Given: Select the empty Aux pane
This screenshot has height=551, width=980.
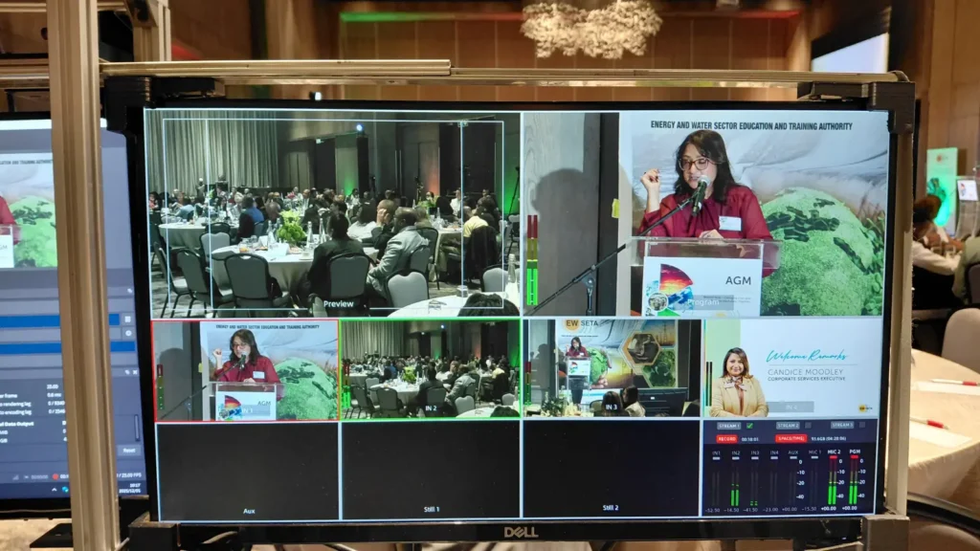Looking at the screenshot, I should point(248,471).
